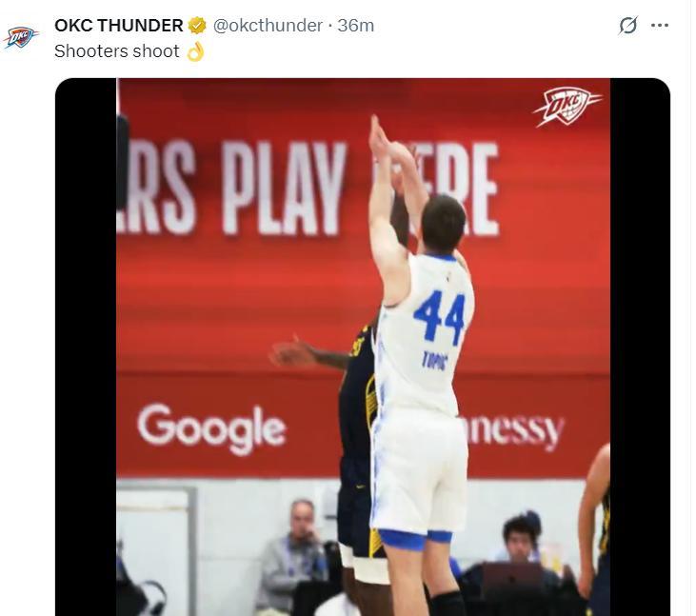Click the right black letterbox bar

pyautogui.click(x=640, y=347)
